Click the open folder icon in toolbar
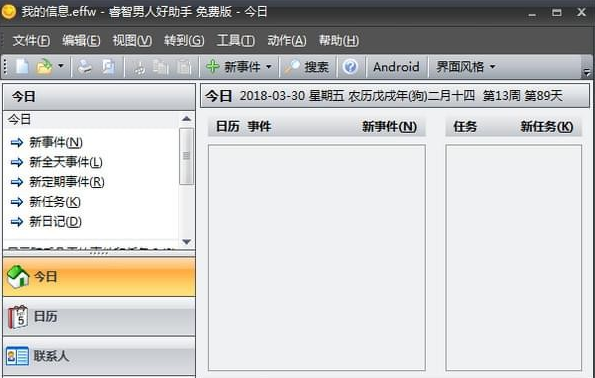Viewport: 595px width, 378px height. coord(44,67)
